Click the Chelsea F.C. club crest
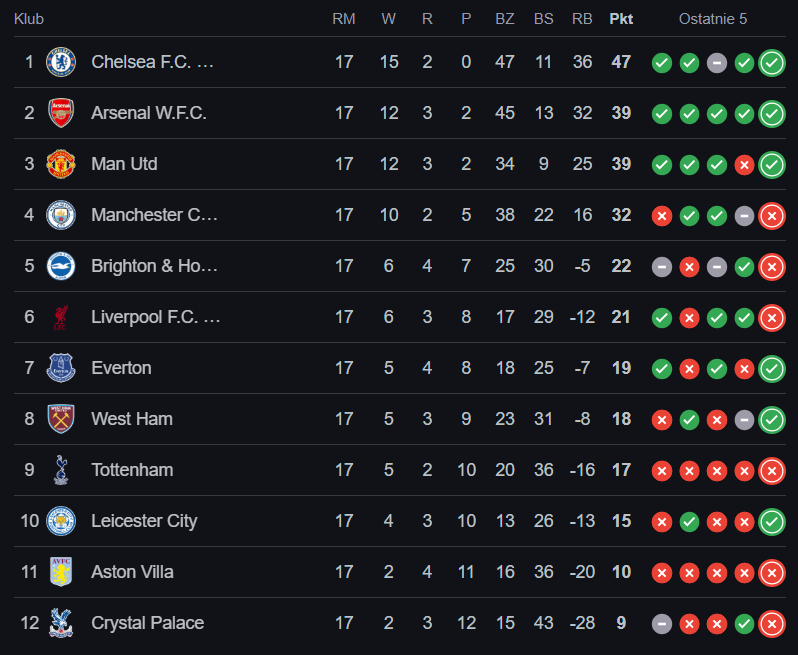 tap(61, 62)
